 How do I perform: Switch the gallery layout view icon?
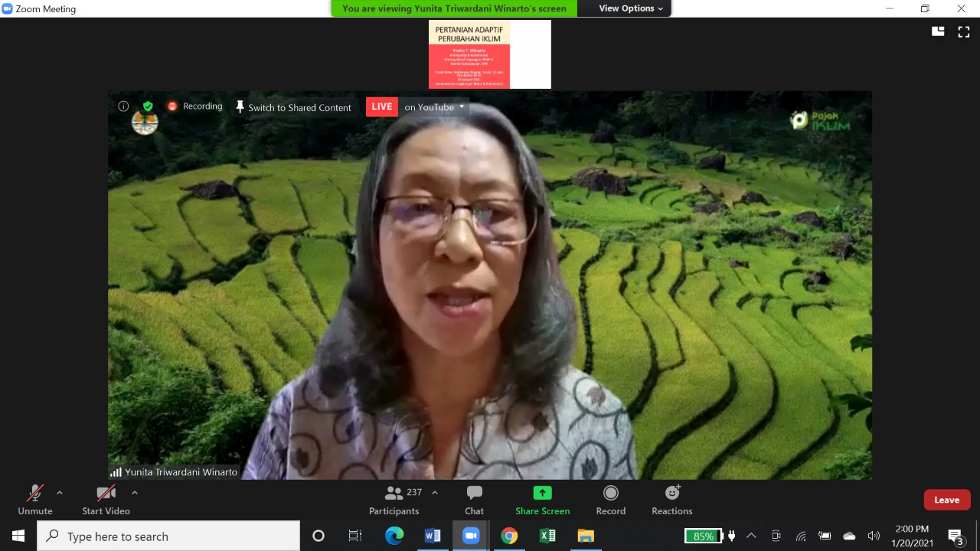938,31
